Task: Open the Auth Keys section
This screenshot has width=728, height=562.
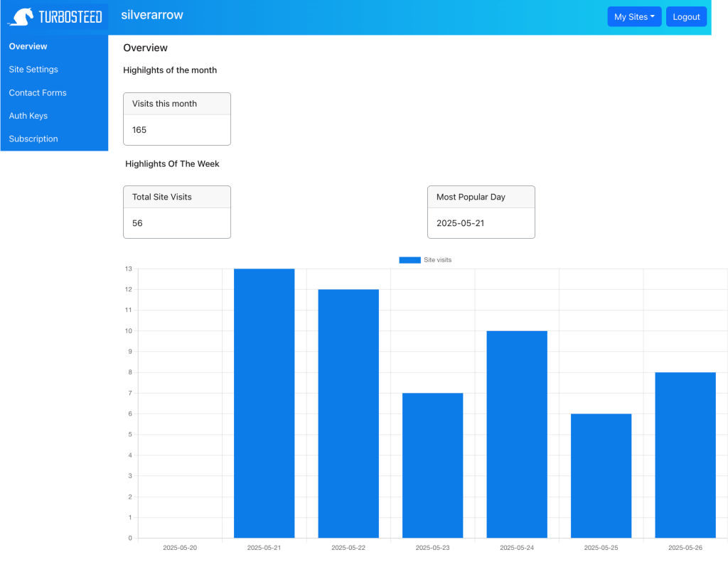Action: [28, 116]
